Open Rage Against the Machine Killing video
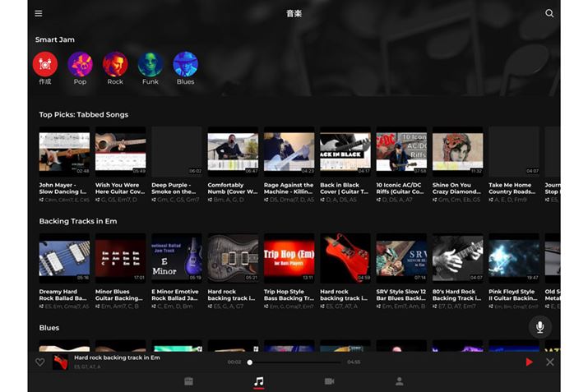Image resolution: width=588 pixels, height=392 pixels. pos(289,164)
